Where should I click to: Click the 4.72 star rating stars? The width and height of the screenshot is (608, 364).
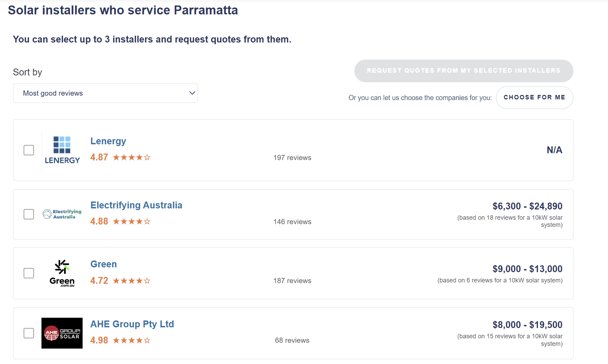coord(132,281)
